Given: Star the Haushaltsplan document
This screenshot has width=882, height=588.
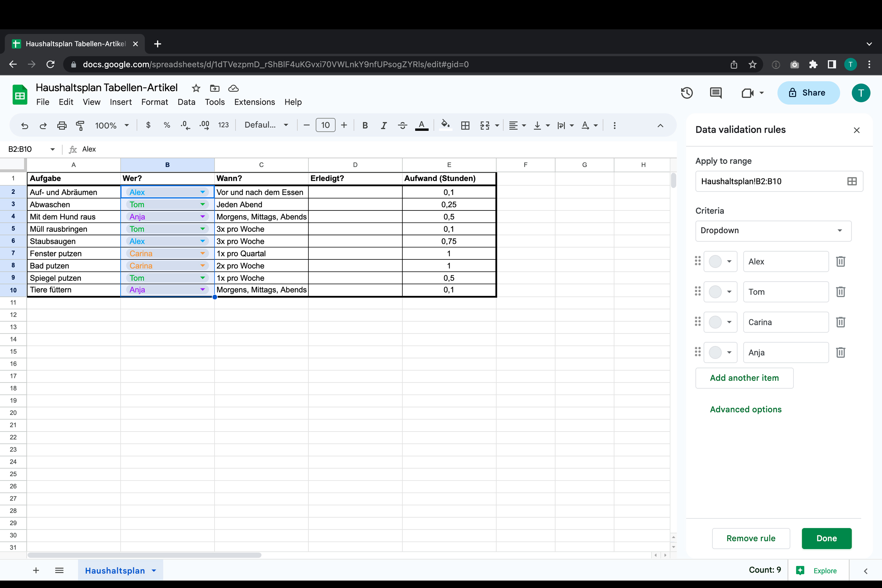Looking at the screenshot, I should click(x=196, y=88).
